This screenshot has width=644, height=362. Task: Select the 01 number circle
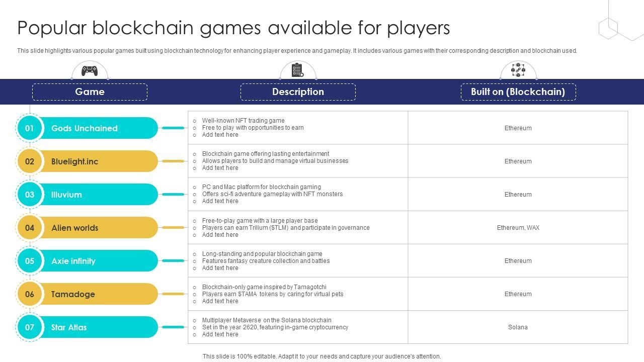point(30,128)
